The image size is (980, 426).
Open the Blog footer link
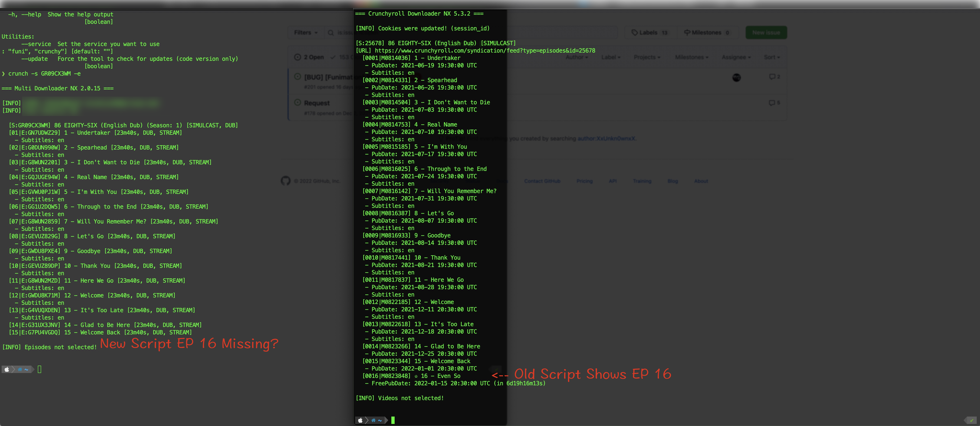click(673, 181)
